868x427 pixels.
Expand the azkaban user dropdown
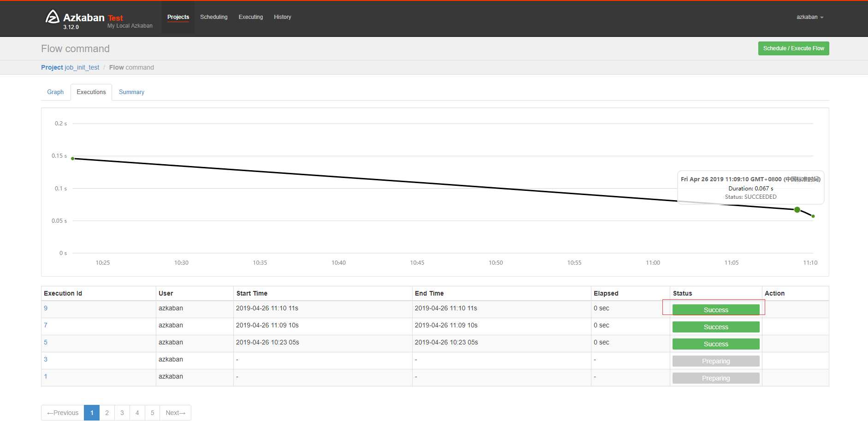coord(809,17)
